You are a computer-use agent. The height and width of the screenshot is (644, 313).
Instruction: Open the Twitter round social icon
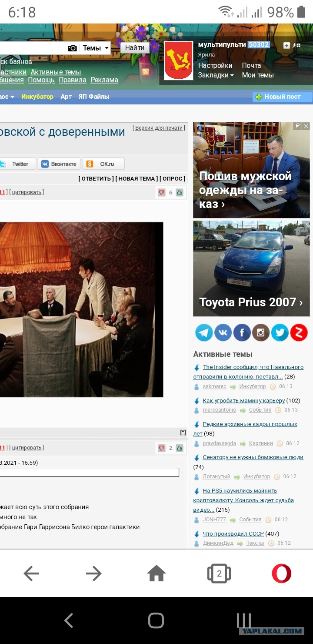[x=280, y=333]
